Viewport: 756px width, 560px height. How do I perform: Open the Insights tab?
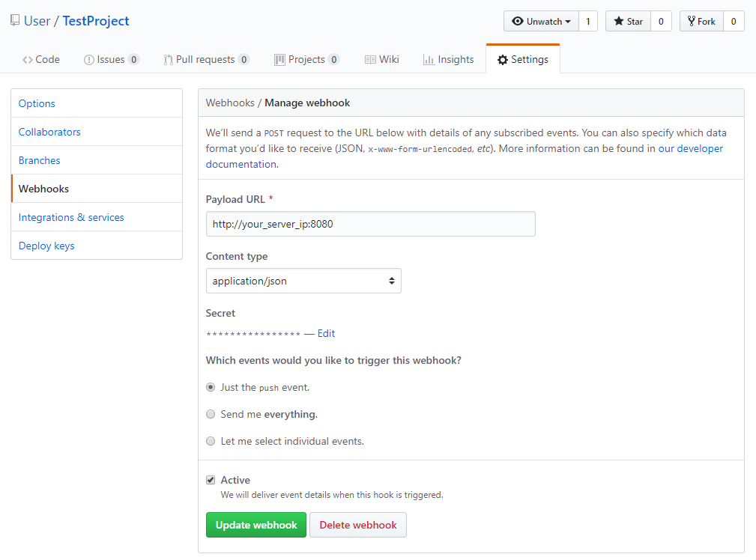point(448,59)
